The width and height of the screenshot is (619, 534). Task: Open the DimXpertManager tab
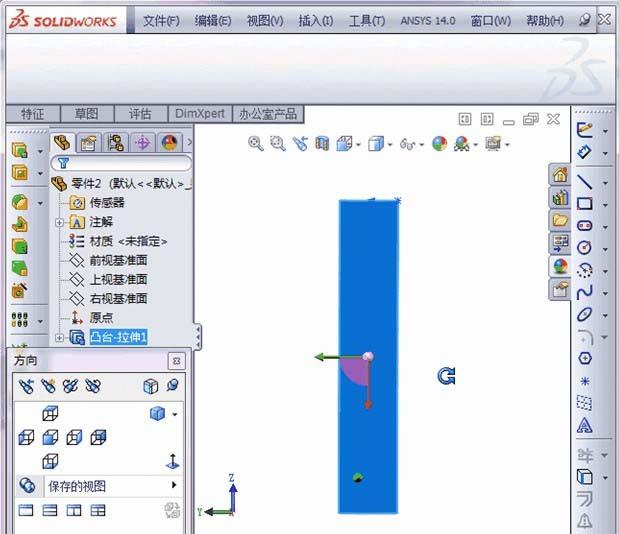(x=143, y=143)
